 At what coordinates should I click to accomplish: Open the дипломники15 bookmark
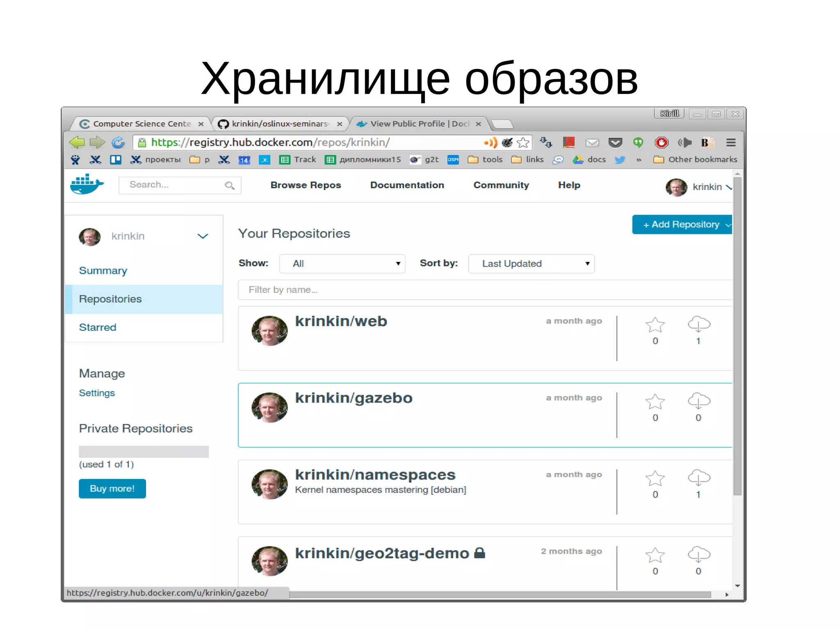coord(363,160)
